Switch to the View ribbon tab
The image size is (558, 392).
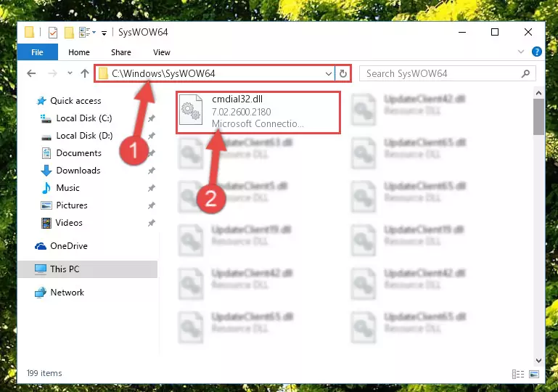[x=162, y=52]
